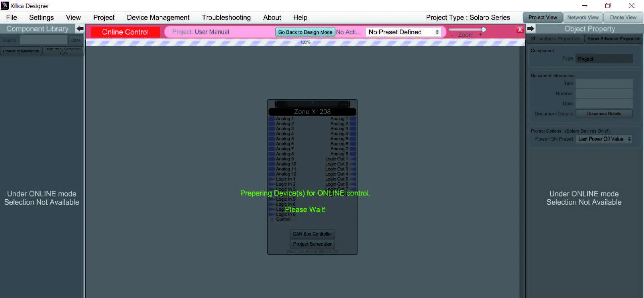
Task: Select the Analog 12 input port
Action: point(272,174)
